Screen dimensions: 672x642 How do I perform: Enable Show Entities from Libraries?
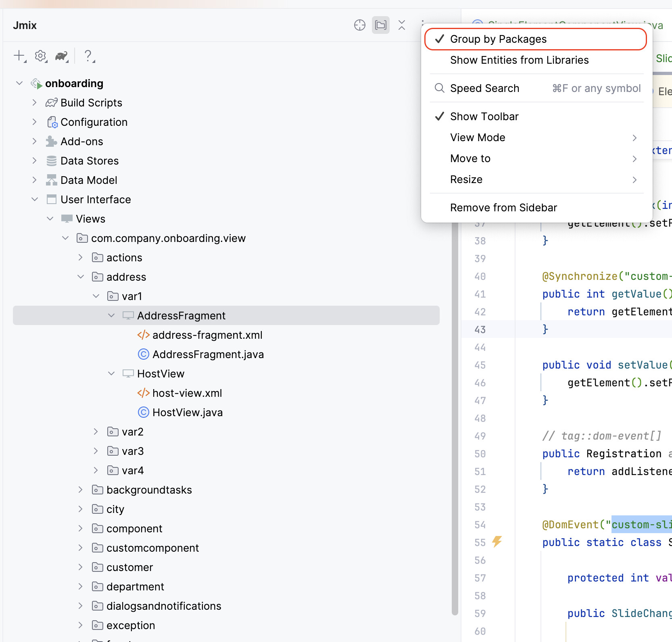536,60
